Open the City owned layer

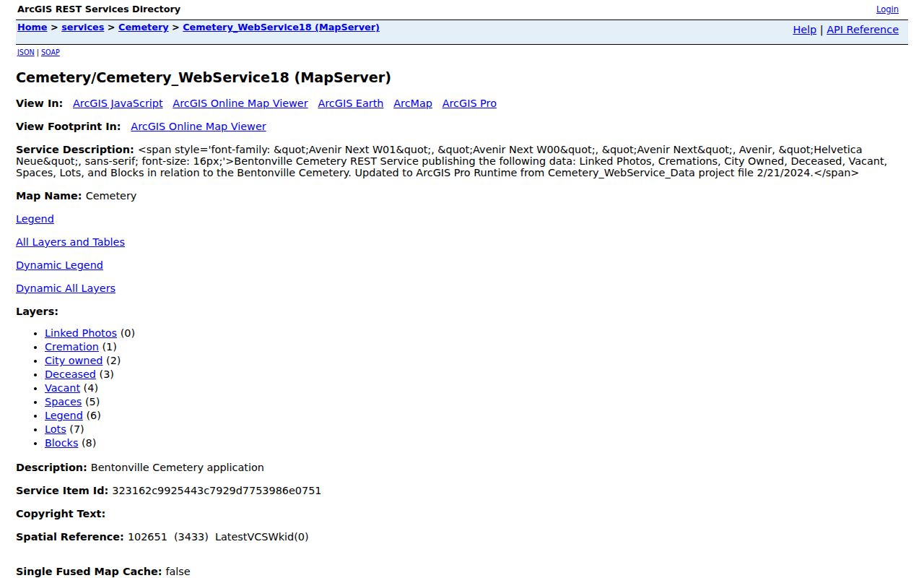point(74,361)
